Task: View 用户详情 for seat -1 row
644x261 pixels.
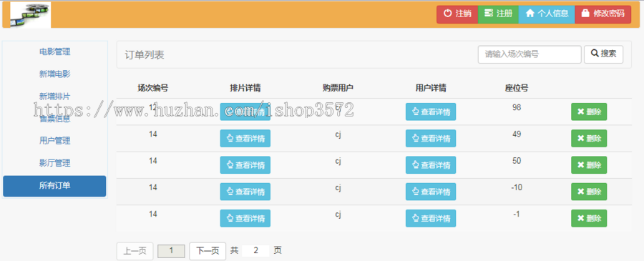Action: [431, 218]
